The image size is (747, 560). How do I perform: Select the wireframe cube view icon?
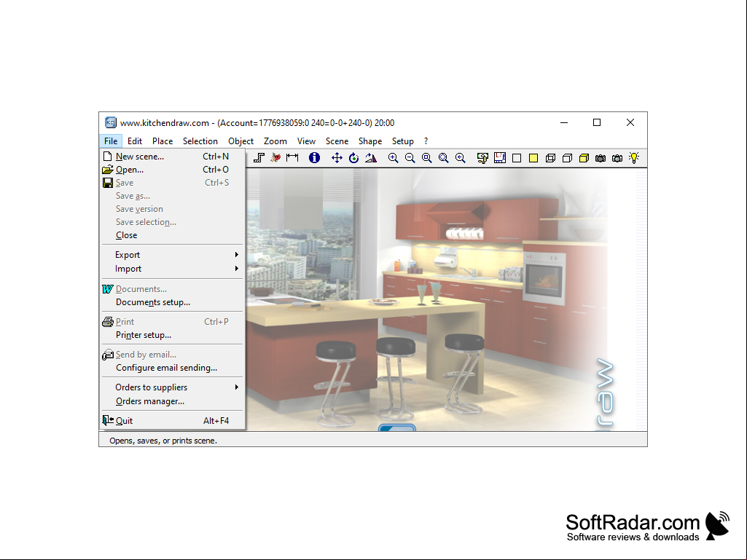pyautogui.click(x=550, y=158)
